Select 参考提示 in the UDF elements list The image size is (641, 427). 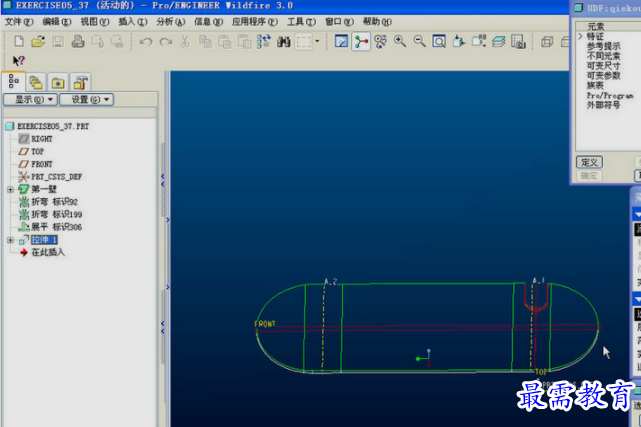click(603, 46)
